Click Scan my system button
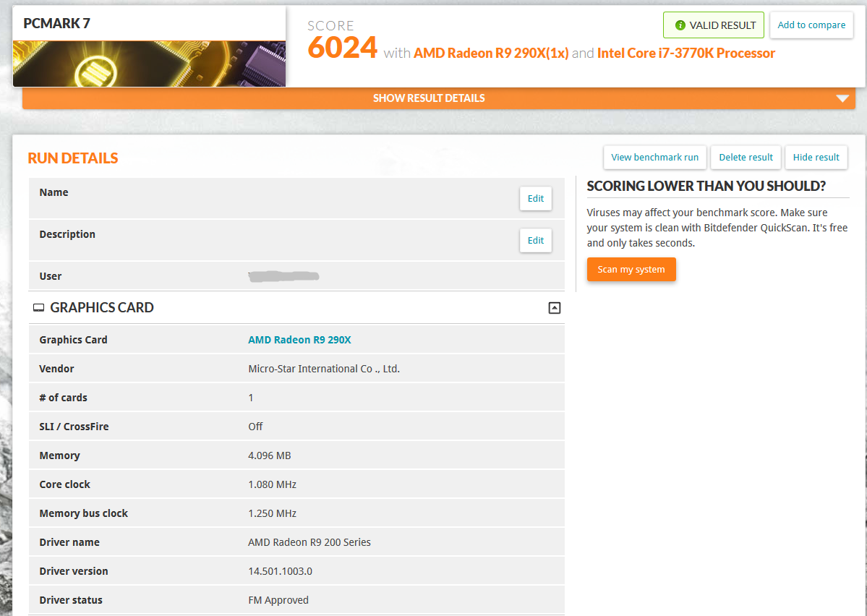The height and width of the screenshot is (616, 867). [x=631, y=269]
